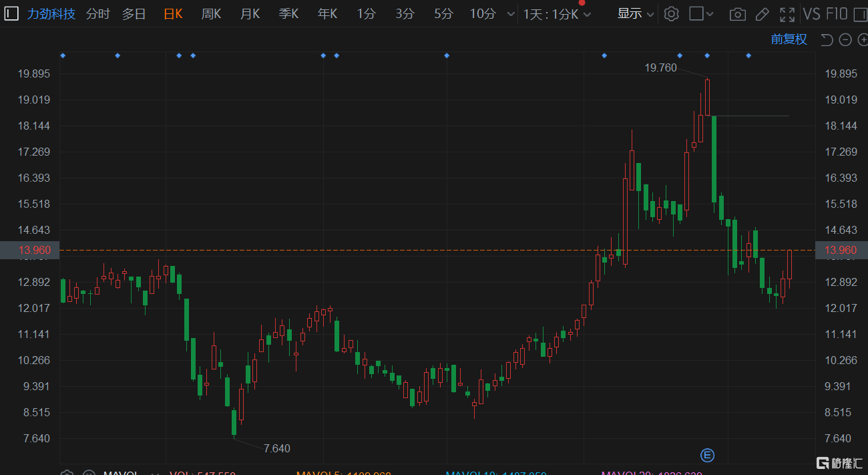The image size is (868, 475).
Task: Switch to the 10分 chart period
Action: point(483,14)
